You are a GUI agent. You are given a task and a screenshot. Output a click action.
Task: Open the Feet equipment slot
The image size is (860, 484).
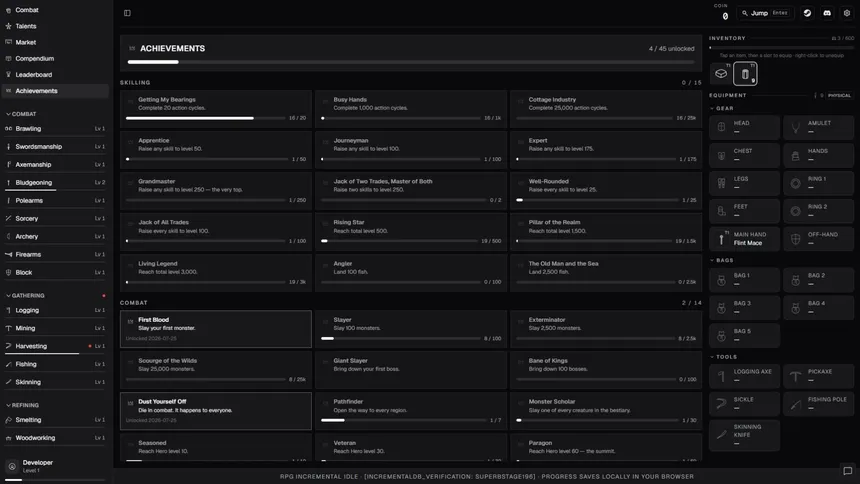(x=744, y=211)
